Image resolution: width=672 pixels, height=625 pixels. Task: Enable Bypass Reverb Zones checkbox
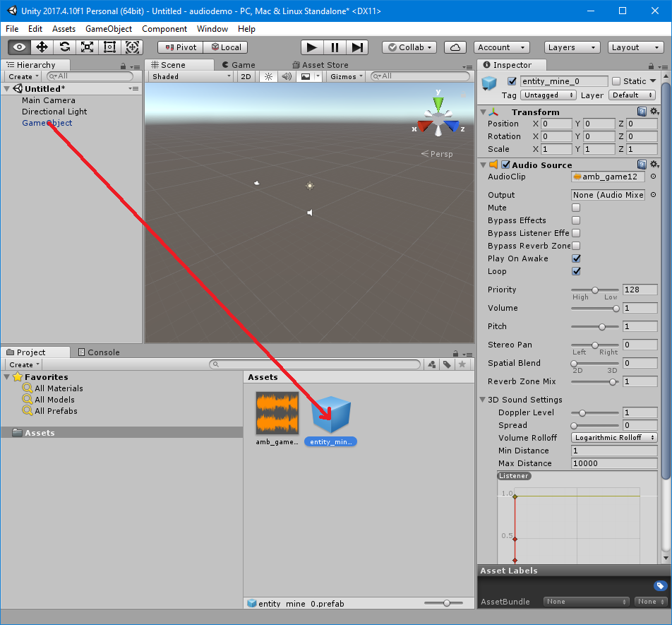point(576,246)
